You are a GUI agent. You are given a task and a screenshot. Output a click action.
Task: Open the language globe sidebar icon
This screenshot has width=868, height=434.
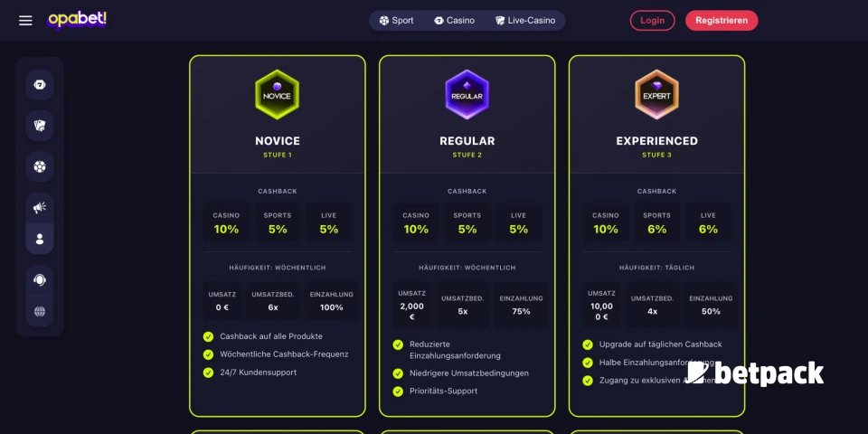pos(40,311)
